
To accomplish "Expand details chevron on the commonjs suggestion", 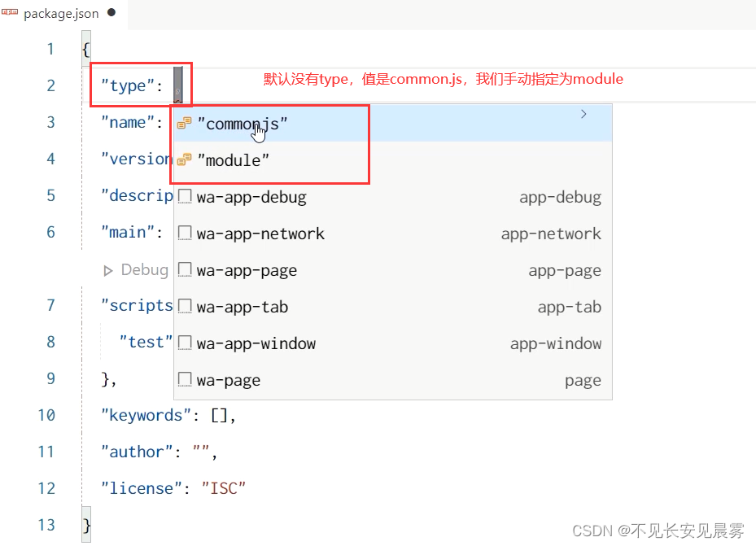I will click(x=583, y=115).
